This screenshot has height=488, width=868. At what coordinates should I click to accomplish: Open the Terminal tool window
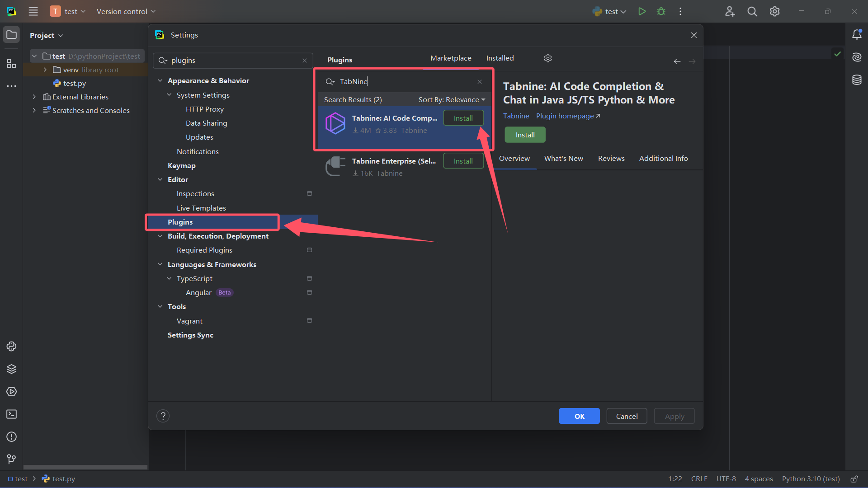(11, 414)
